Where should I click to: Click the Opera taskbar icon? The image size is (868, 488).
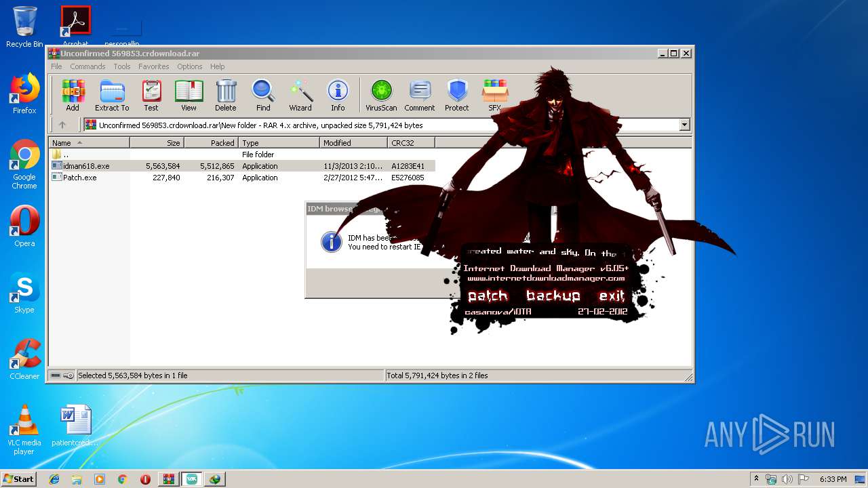pos(145,479)
